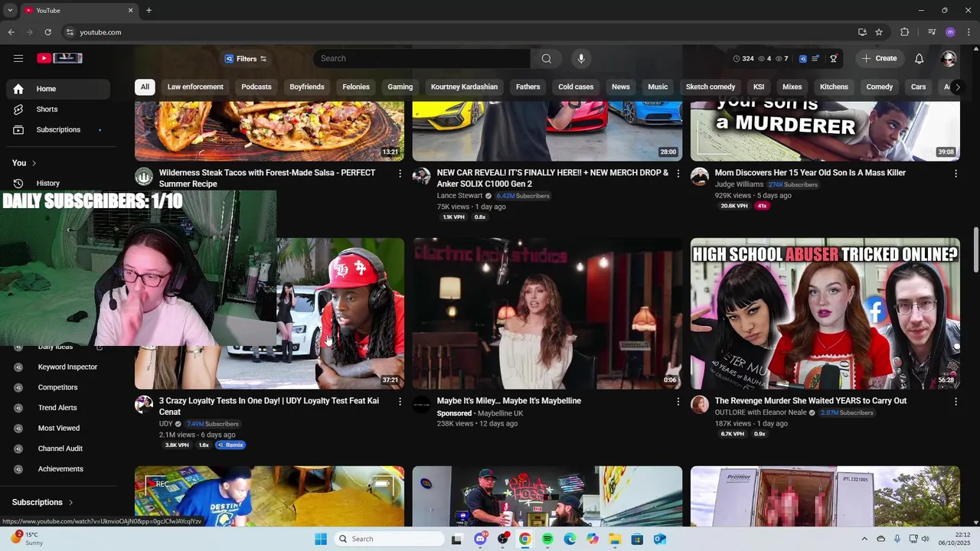
Task: Open more options for Revenge Murder video
Action: 955,402
